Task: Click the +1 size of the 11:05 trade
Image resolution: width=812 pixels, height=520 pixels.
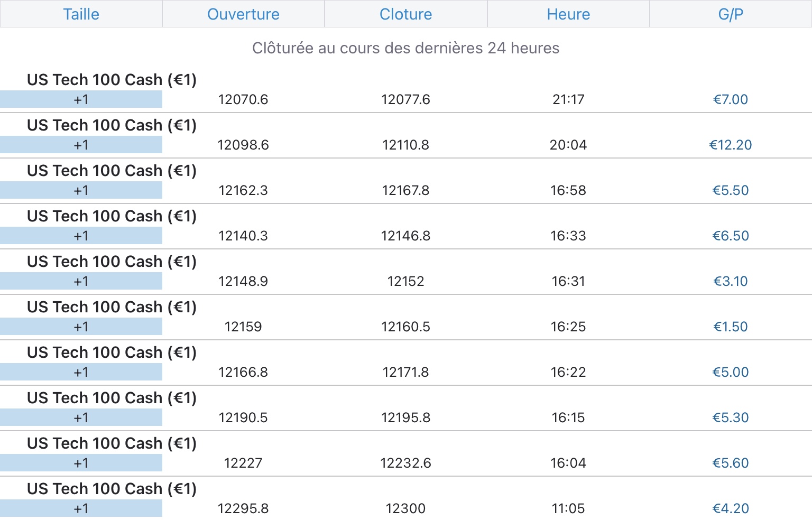Action: tap(81, 508)
